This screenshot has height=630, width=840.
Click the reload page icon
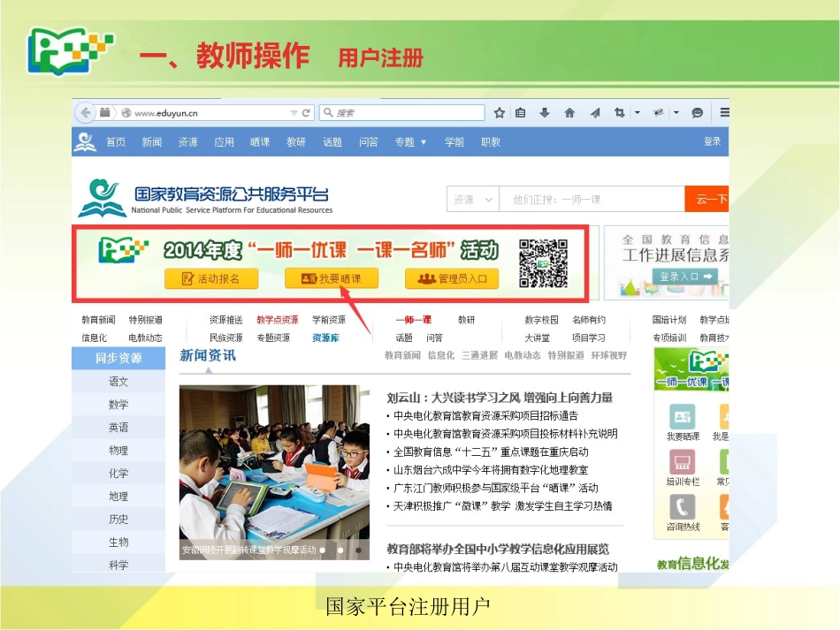[306, 113]
